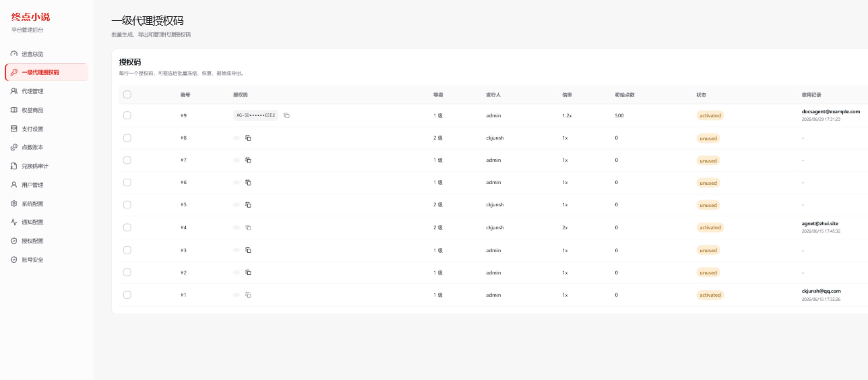Click the 运营总览 dashboard icon in sidebar
The image size is (868, 380).
coord(14,54)
